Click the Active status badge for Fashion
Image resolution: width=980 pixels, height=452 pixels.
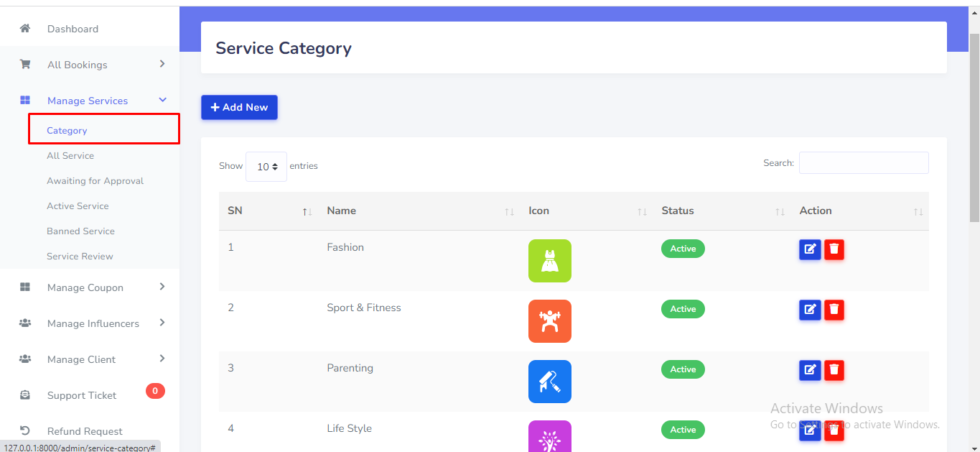[x=683, y=249]
